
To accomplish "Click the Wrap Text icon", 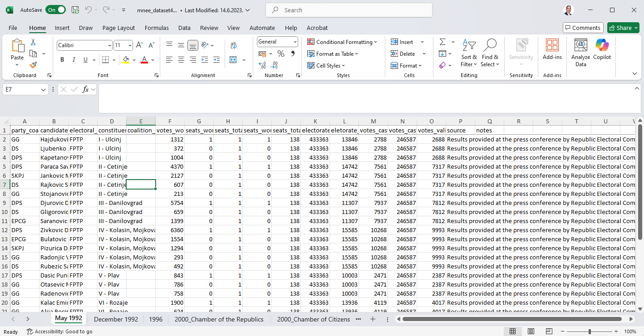I will 234,45.
